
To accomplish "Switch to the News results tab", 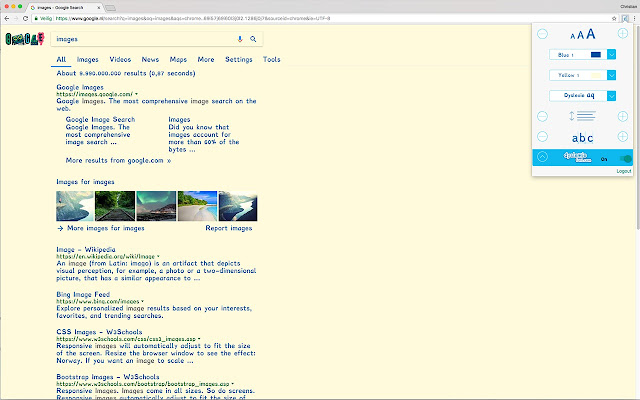I will [x=150, y=60].
